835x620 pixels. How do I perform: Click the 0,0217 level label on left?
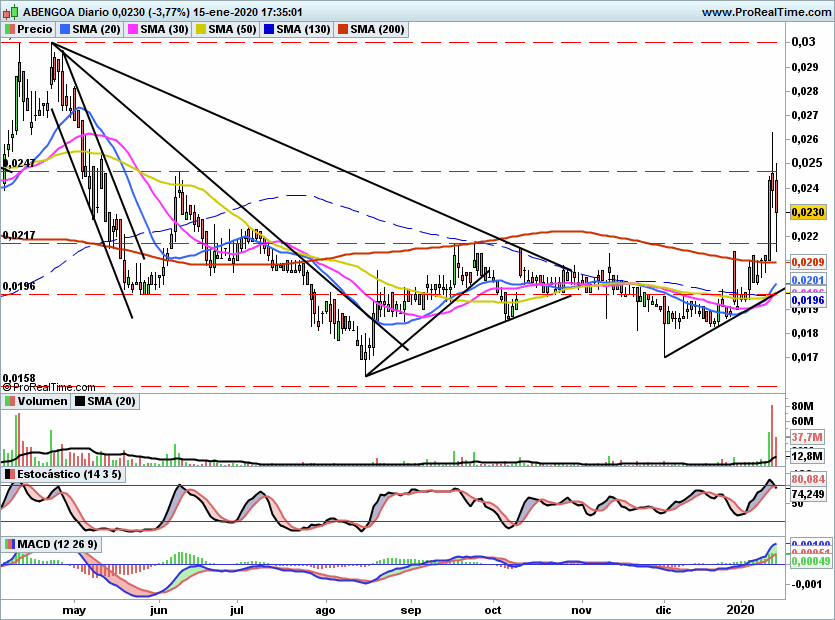point(19,235)
